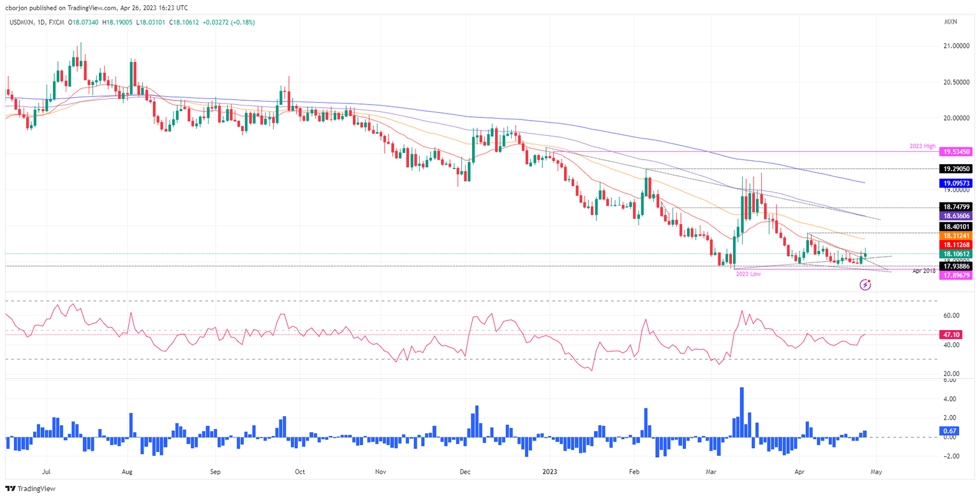This screenshot has height=498, width=980.
Task: Click the orange moving average label 18.31241
Action: coord(955,236)
